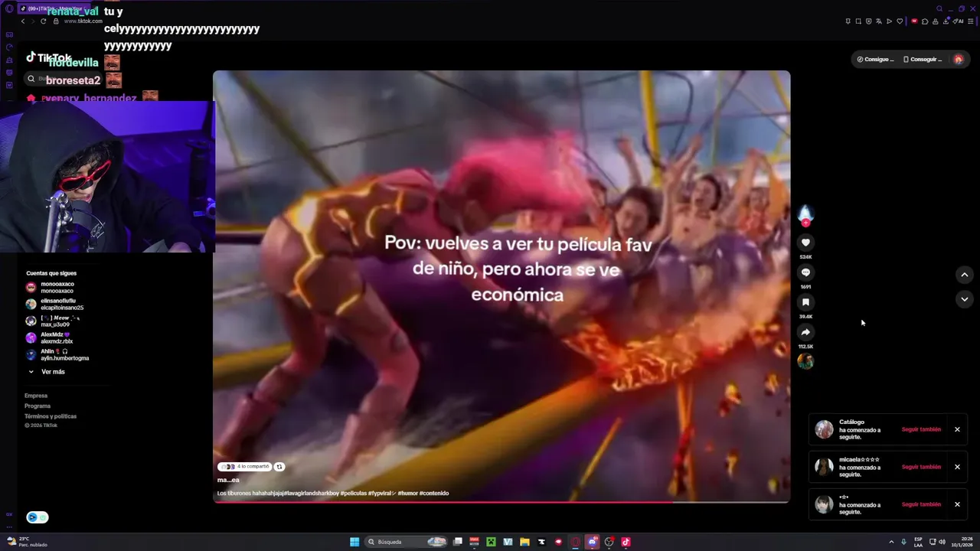Image resolution: width=980 pixels, height=551 pixels.
Task: Click the Consigue coins button
Action: pyautogui.click(x=875, y=59)
